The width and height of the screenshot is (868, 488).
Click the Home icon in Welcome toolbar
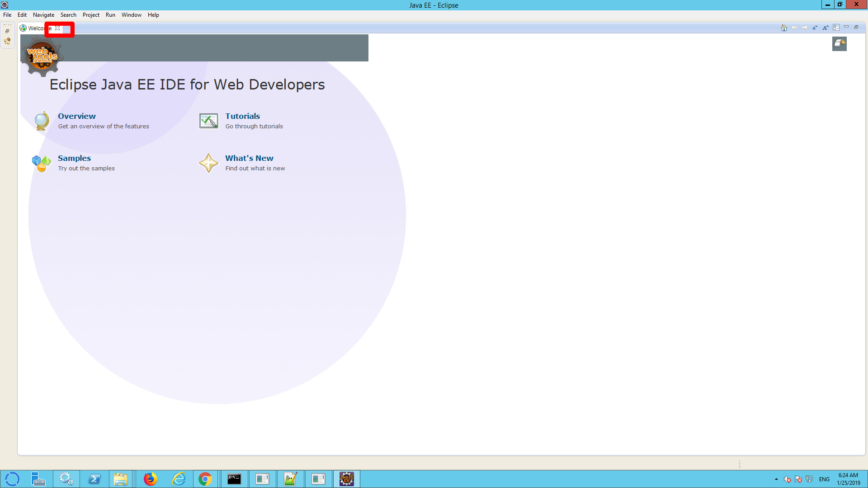coord(784,28)
